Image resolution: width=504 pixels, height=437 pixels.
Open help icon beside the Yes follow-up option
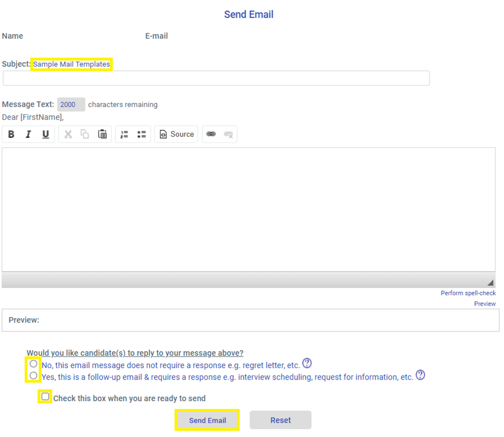(x=420, y=375)
